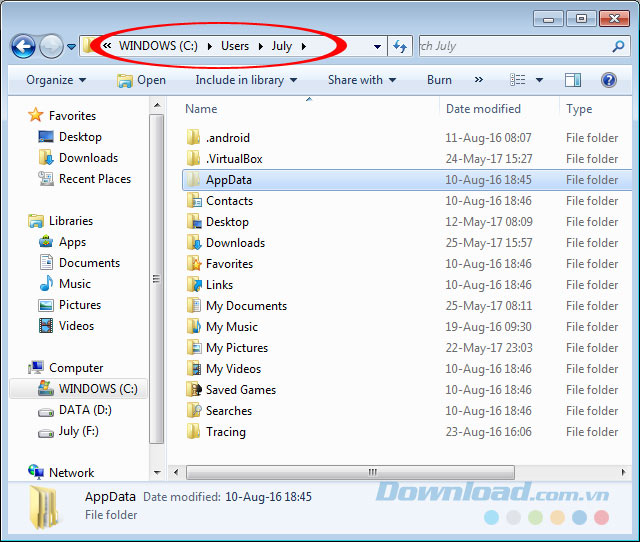Select the .android folder icon
Screen dimensions: 640x542
pyautogui.click(x=193, y=137)
